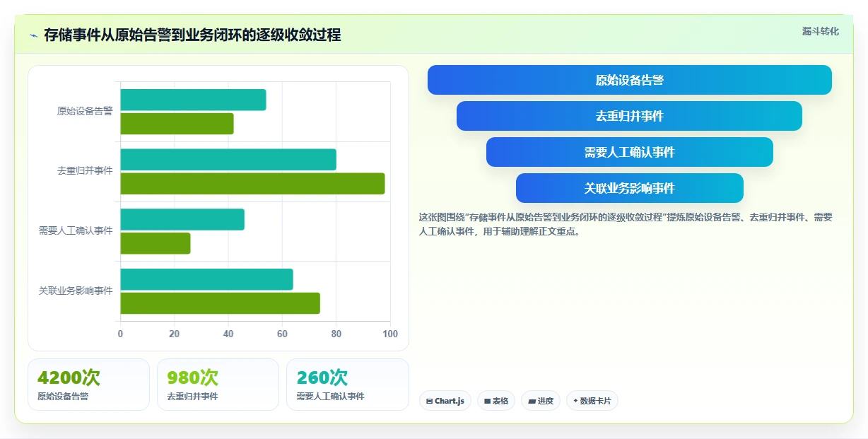The image size is (868, 439).
Task: Select the 关联业务影响事件 funnel stage
Action: [x=630, y=188]
